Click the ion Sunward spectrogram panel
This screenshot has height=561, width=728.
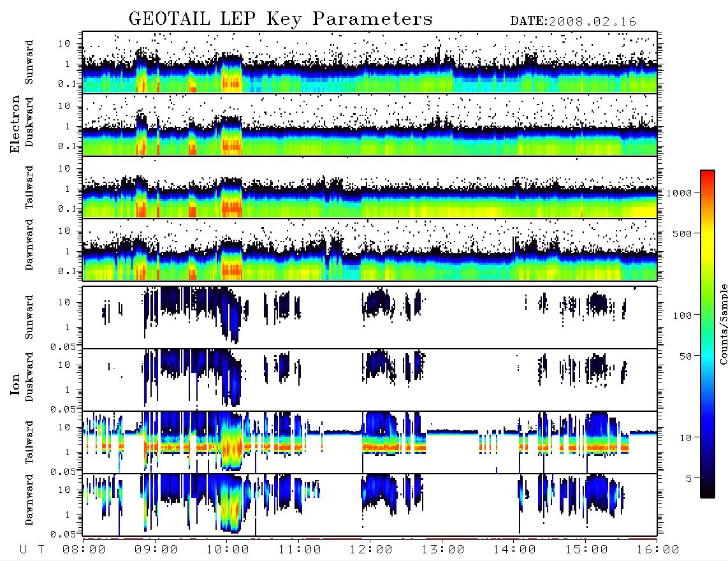(370, 317)
